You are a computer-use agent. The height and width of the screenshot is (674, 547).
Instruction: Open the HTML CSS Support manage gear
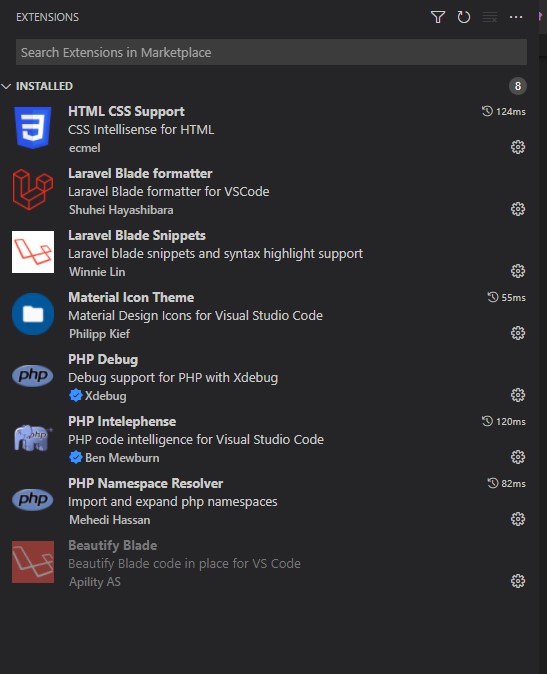pyautogui.click(x=518, y=147)
